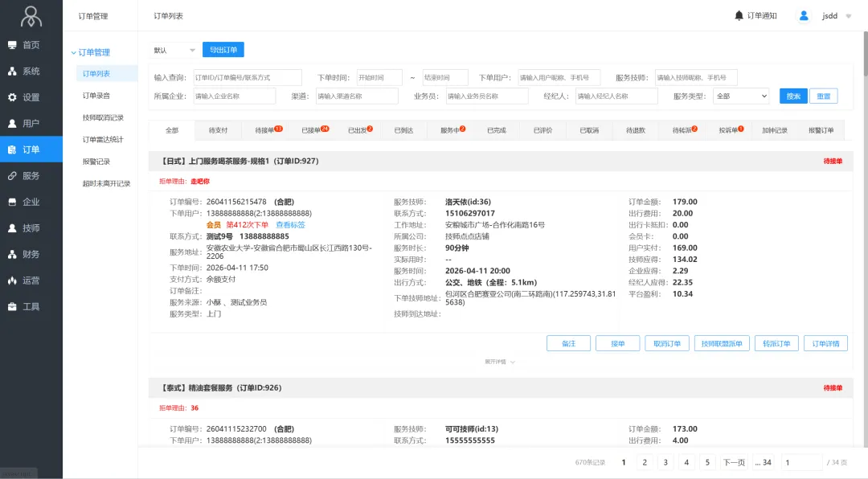Open the service type dropdown
Image resolution: width=868 pixels, height=479 pixels.
point(742,96)
